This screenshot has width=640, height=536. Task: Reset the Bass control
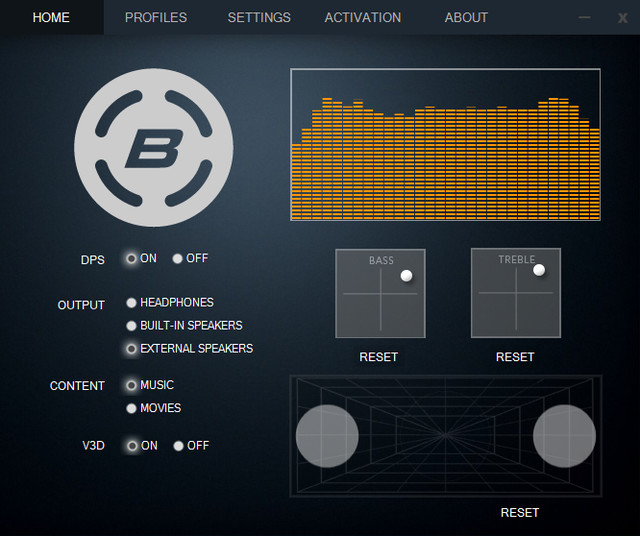tap(379, 357)
